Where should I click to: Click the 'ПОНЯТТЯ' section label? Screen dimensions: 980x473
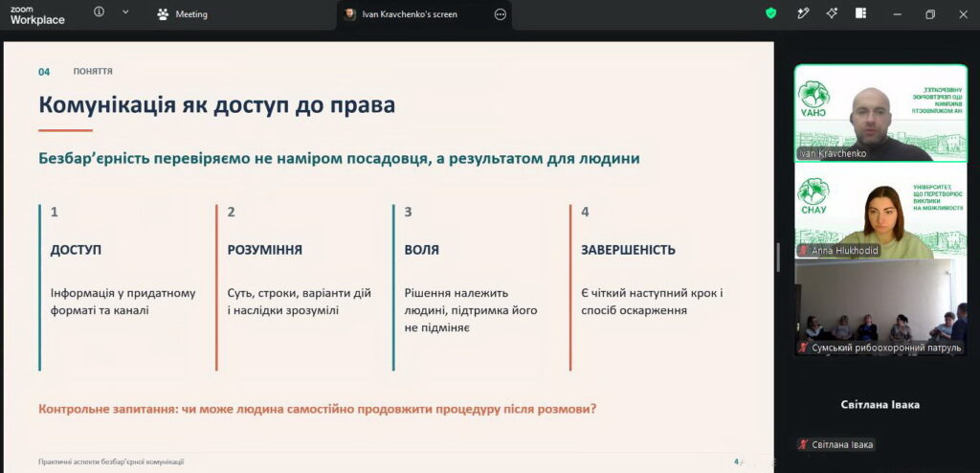(93, 71)
